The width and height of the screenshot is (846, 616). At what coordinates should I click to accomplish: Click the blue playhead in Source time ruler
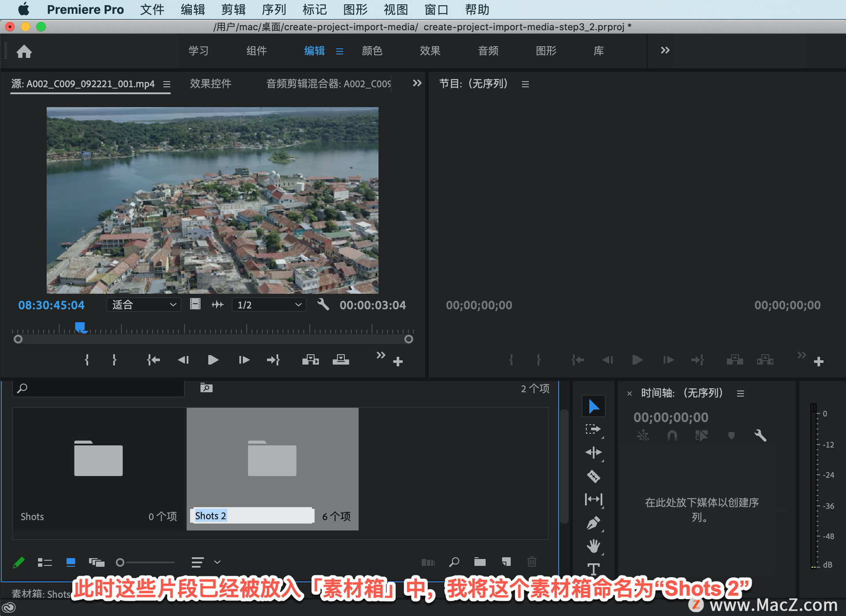[80, 327]
